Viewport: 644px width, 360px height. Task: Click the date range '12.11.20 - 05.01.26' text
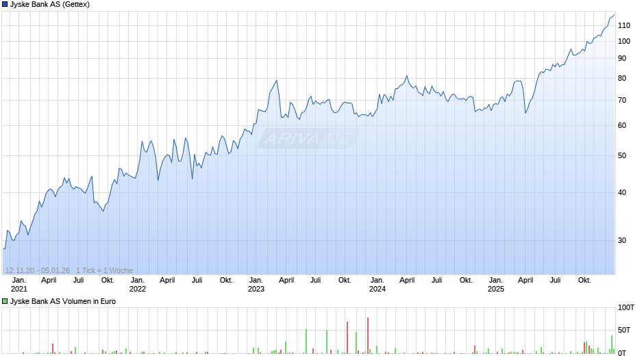(38, 270)
